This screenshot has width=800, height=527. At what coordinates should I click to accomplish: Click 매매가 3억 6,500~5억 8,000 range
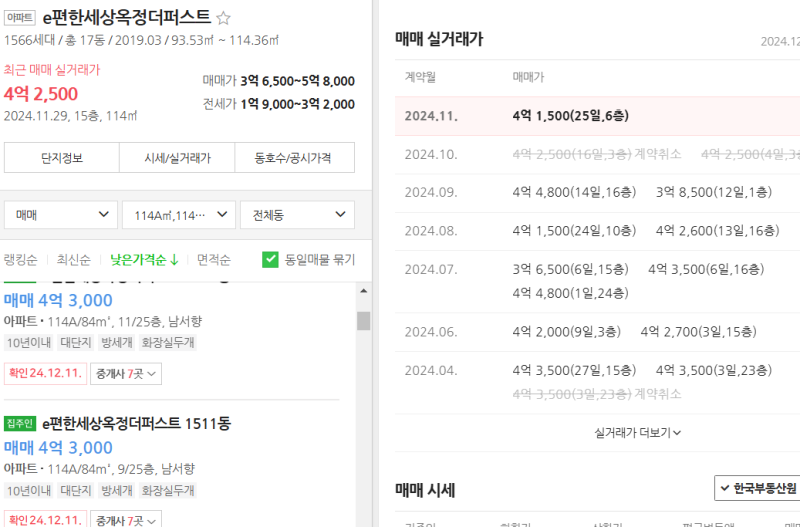click(x=279, y=82)
